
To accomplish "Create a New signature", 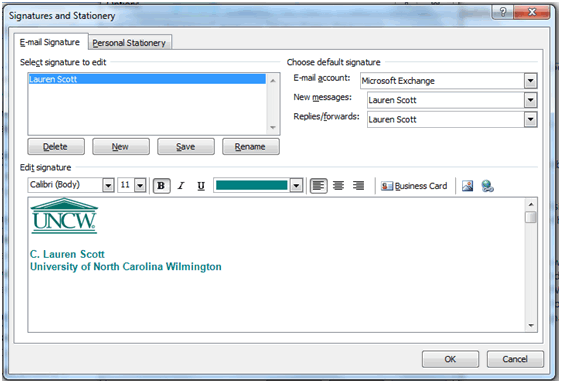I will click(121, 146).
